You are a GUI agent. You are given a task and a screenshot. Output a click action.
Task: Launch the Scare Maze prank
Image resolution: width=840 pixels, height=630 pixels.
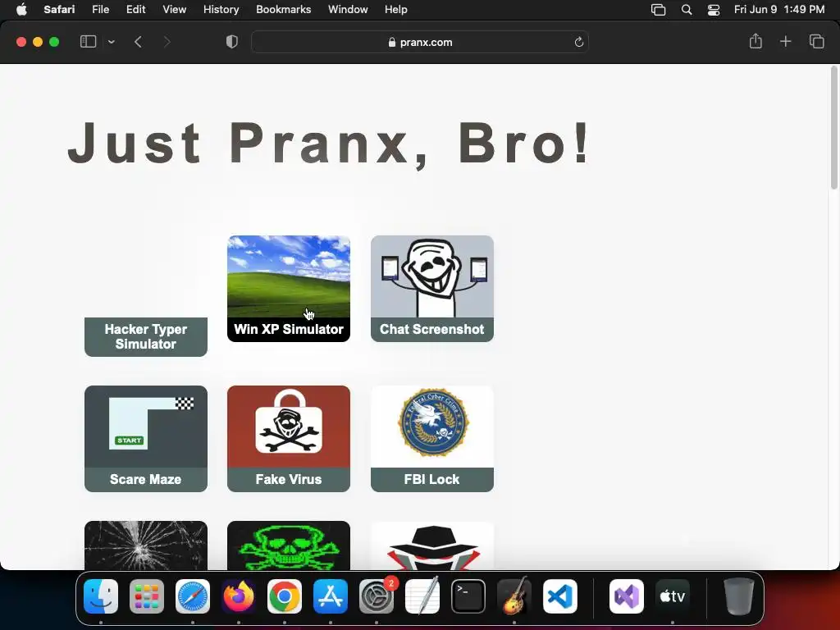click(146, 438)
